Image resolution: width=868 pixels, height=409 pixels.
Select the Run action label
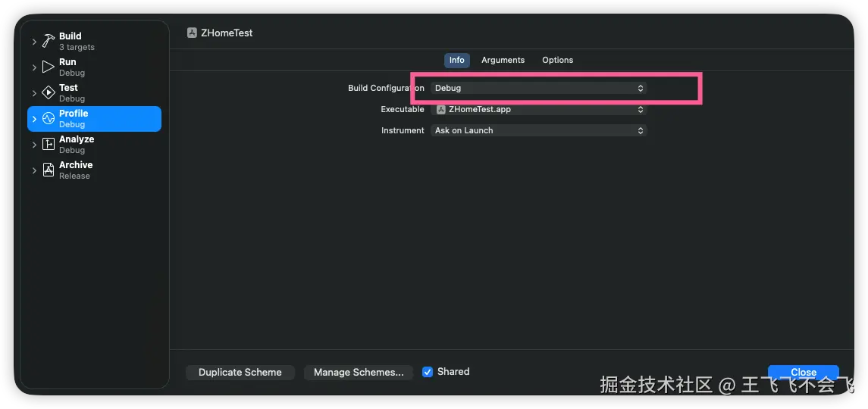click(x=72, y=67)
